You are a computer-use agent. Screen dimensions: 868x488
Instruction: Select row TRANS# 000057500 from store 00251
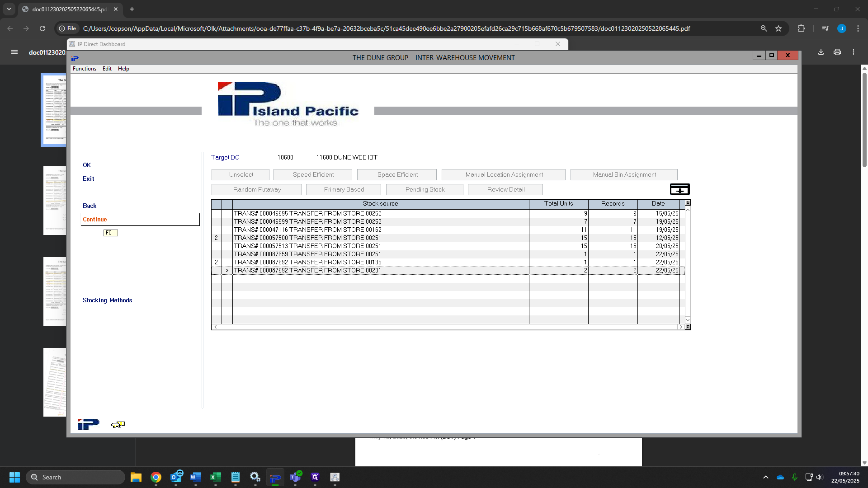[x=448, y=238]
